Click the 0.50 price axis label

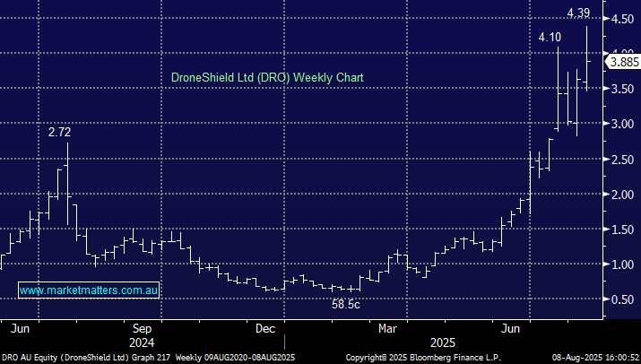coord(622,299)
